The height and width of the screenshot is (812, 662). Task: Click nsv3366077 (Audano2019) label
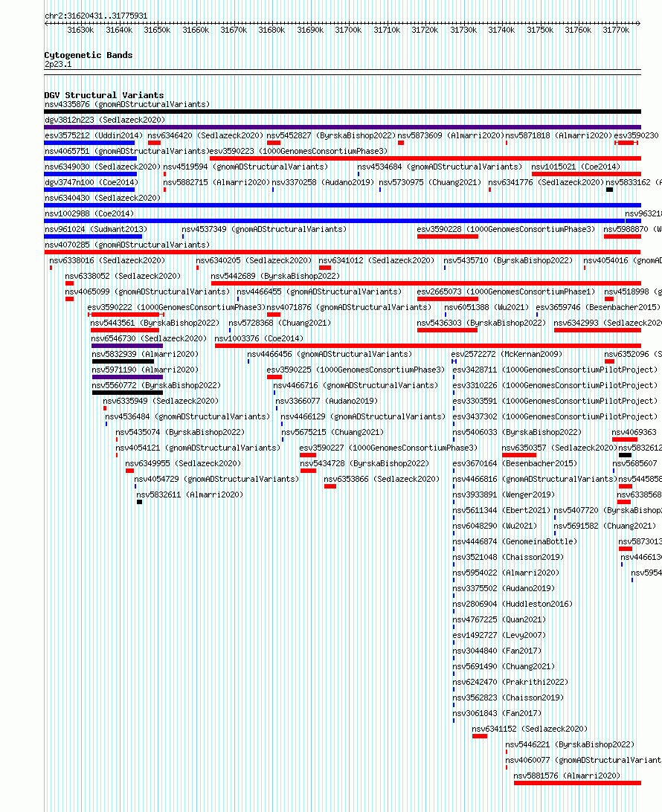327,401
